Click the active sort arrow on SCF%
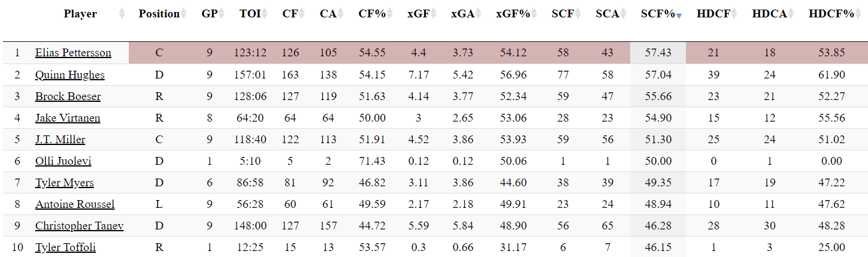This screenshot has height=257, width=868. [x=679, y=15]
